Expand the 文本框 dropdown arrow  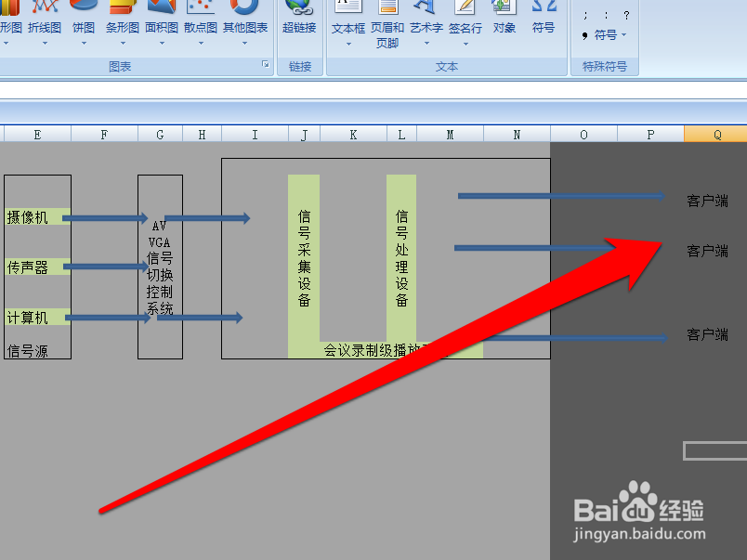(x=348, y=45)
